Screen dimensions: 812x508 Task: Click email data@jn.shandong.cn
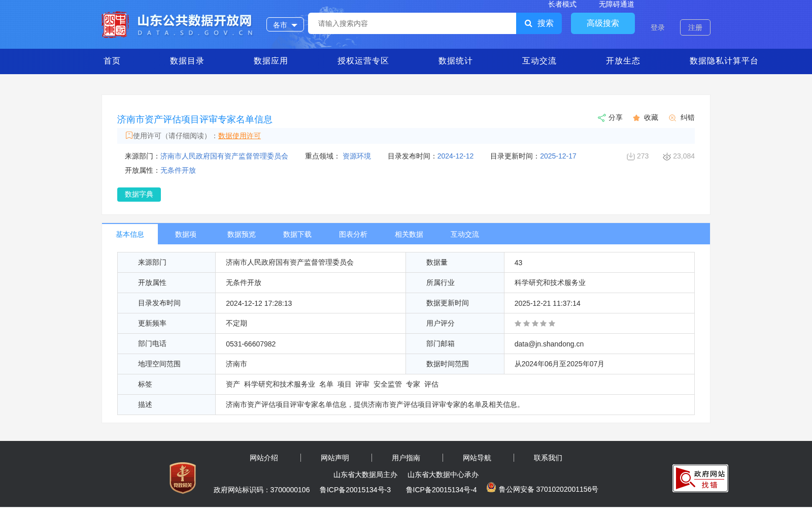pyautogui.click(x=549, y=344)
